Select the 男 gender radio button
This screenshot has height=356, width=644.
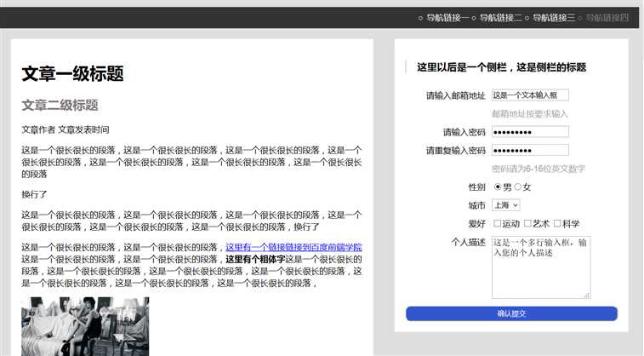(x=498, y=187)
